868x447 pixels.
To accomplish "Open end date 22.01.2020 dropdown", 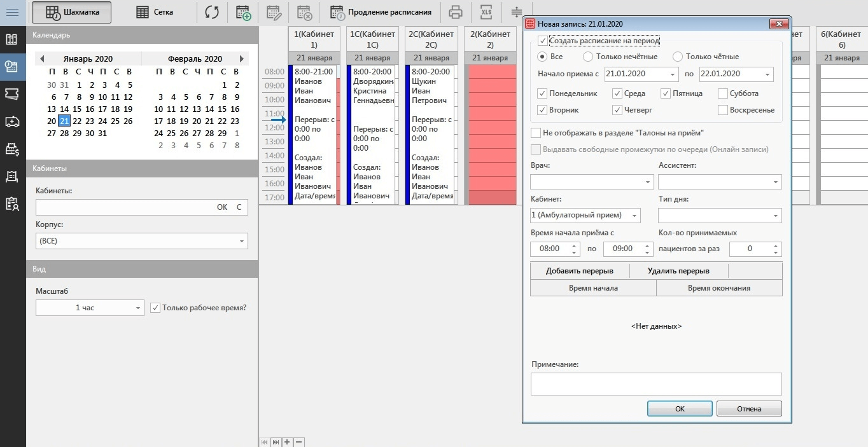I will tap(768, 74).
